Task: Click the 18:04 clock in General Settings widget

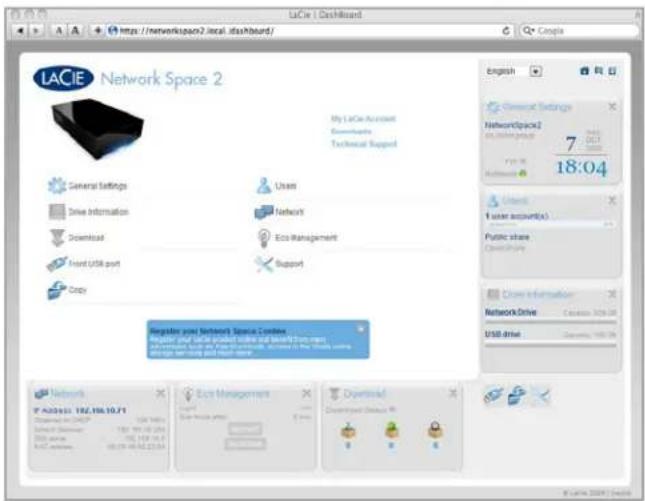Action: click(x=581, y=167)
